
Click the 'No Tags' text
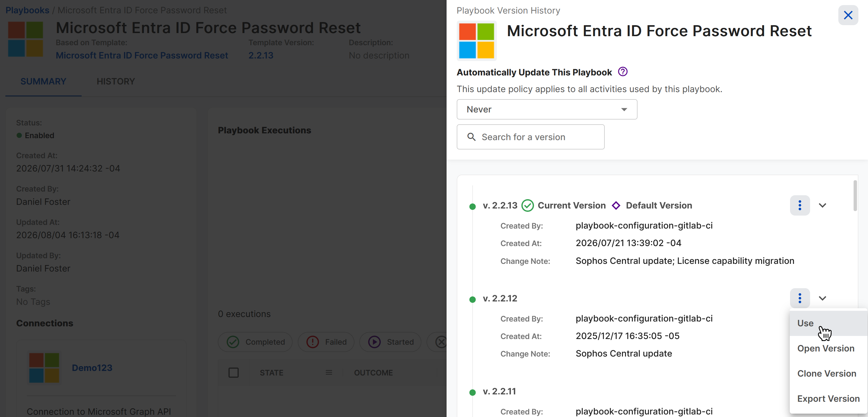click(x=33, y=301)
